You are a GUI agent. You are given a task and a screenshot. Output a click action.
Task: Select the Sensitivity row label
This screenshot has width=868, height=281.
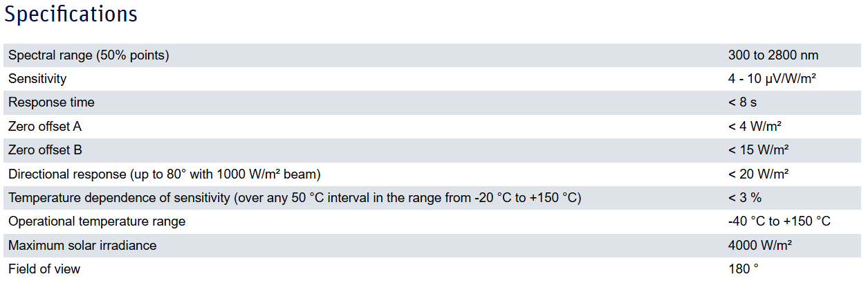37,79
